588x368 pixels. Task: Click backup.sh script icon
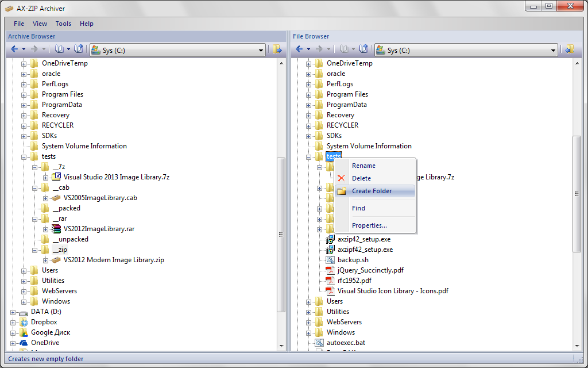(x=330, y=260)
